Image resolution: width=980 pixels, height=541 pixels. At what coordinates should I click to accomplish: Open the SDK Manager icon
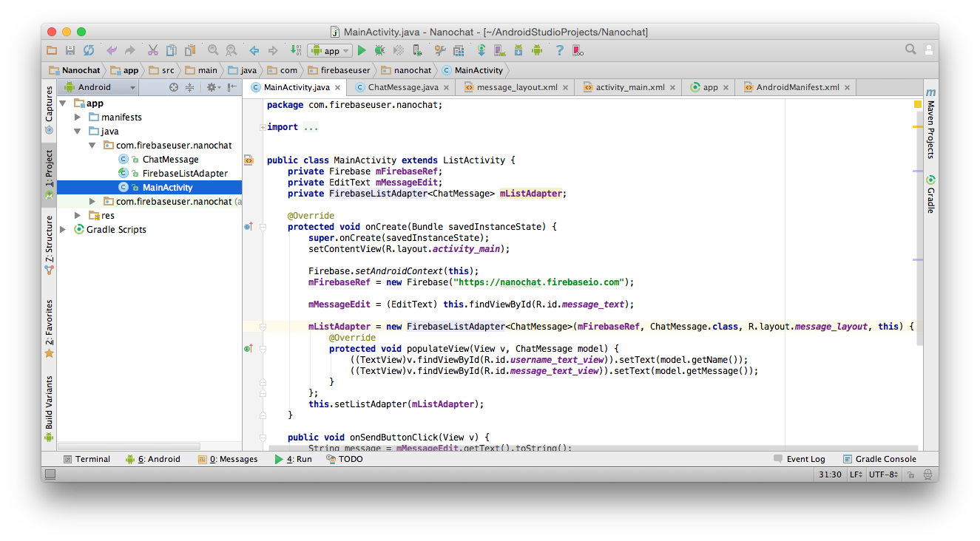(518, 50)
